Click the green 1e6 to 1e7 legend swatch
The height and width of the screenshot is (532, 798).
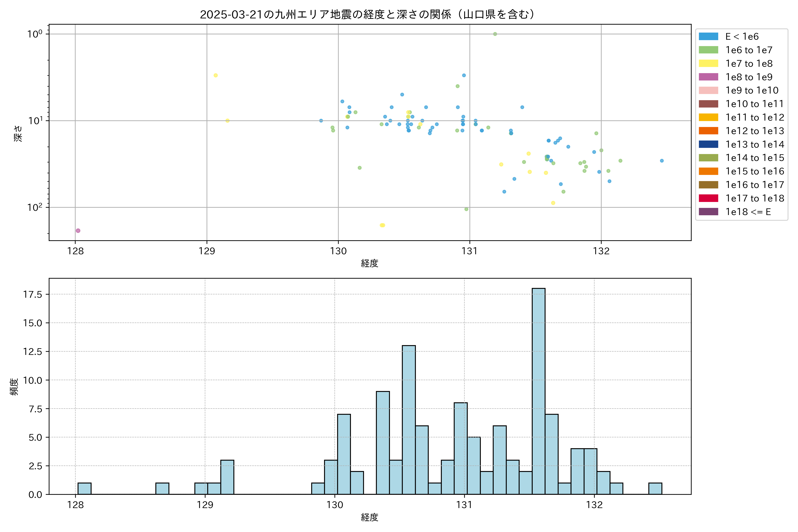708,50
